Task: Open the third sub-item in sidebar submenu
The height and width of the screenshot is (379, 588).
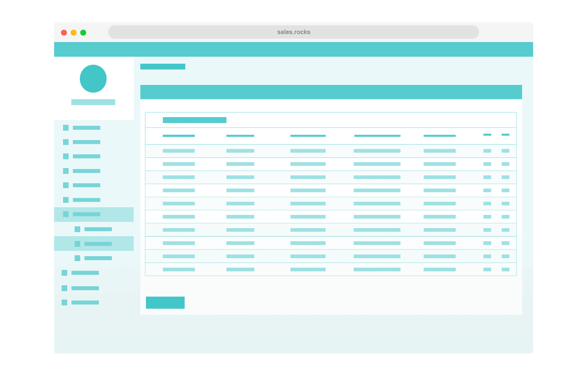Action: (98, 258)
